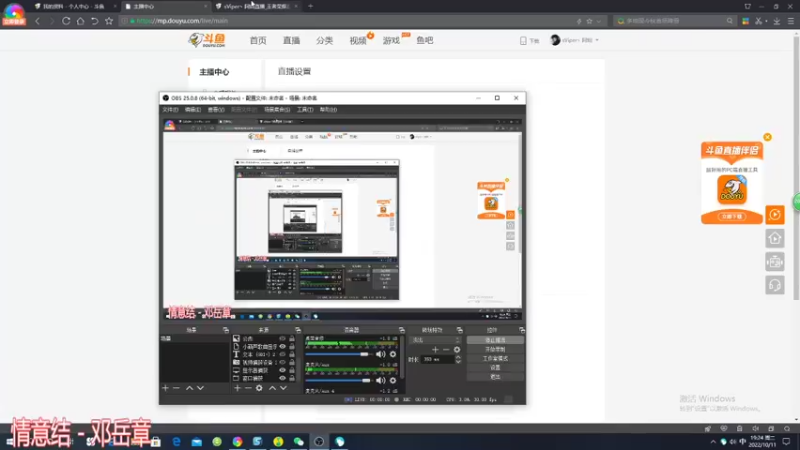Remove the selected source with minus icon
Viewport: 800px width, 450px height.
pyautogui.click(x=248, y=388)
